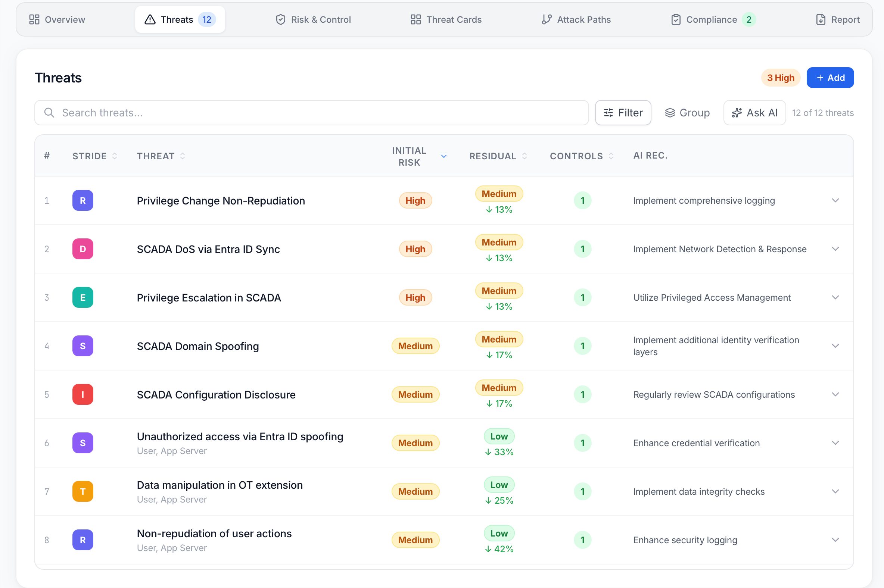
Task: Open the Threat Cards tab
Action: (446, 19)
